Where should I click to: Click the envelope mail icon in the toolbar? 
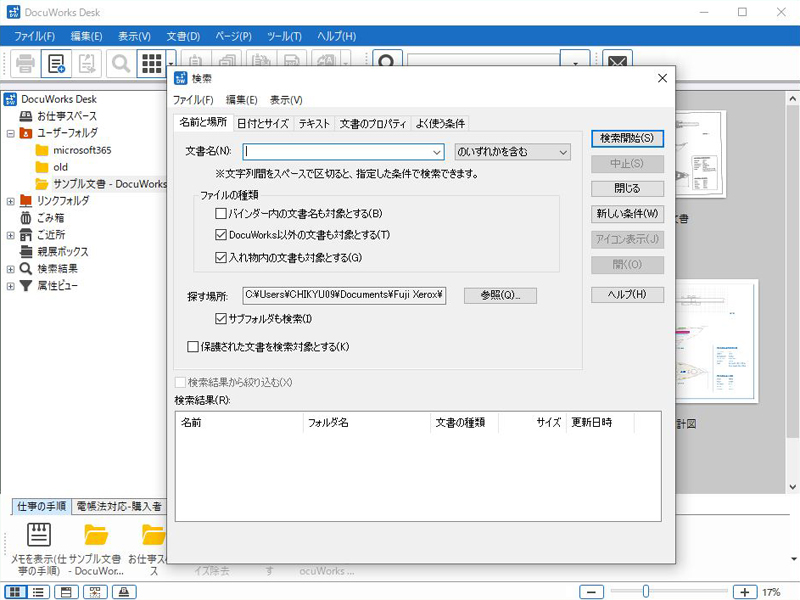pyautogui.click(x=617, y=61)
